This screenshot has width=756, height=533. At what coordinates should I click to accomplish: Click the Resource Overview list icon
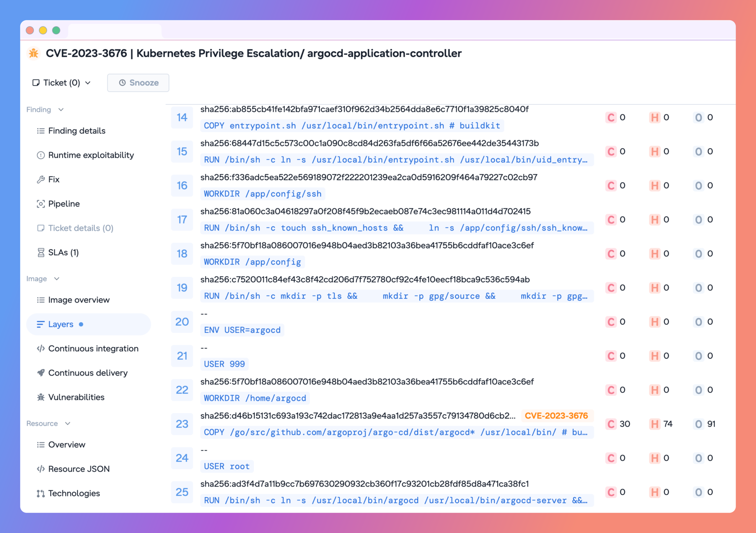[x=40, y=445]
